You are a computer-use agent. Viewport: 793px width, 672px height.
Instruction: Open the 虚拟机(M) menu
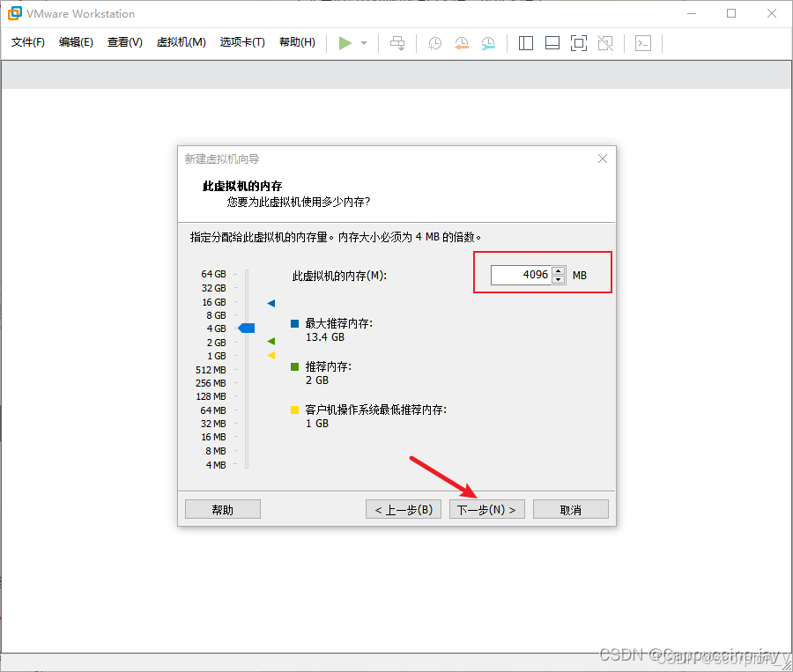tap(181, 42)
